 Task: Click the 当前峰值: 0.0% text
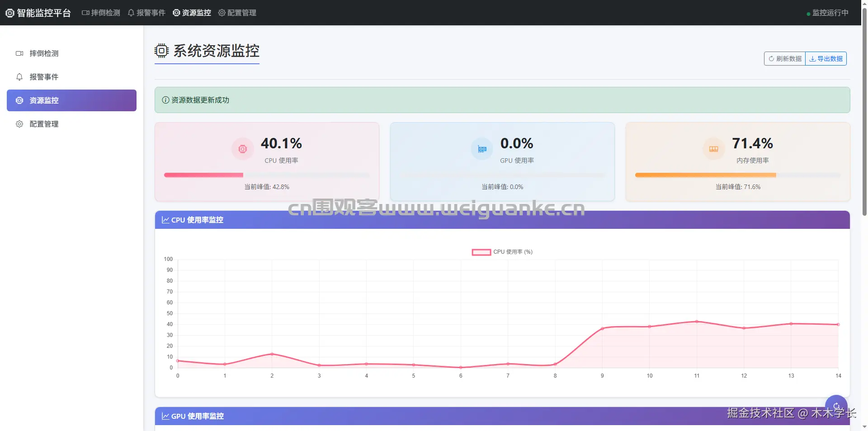point(502,187)
